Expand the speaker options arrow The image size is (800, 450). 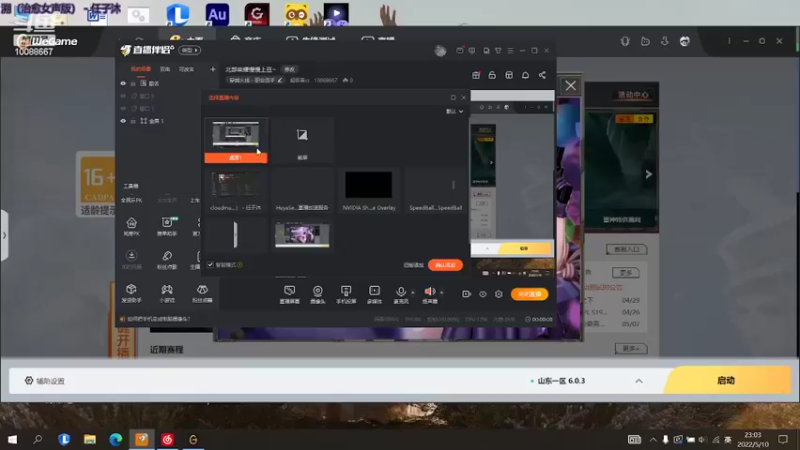[x=441, y=292]
